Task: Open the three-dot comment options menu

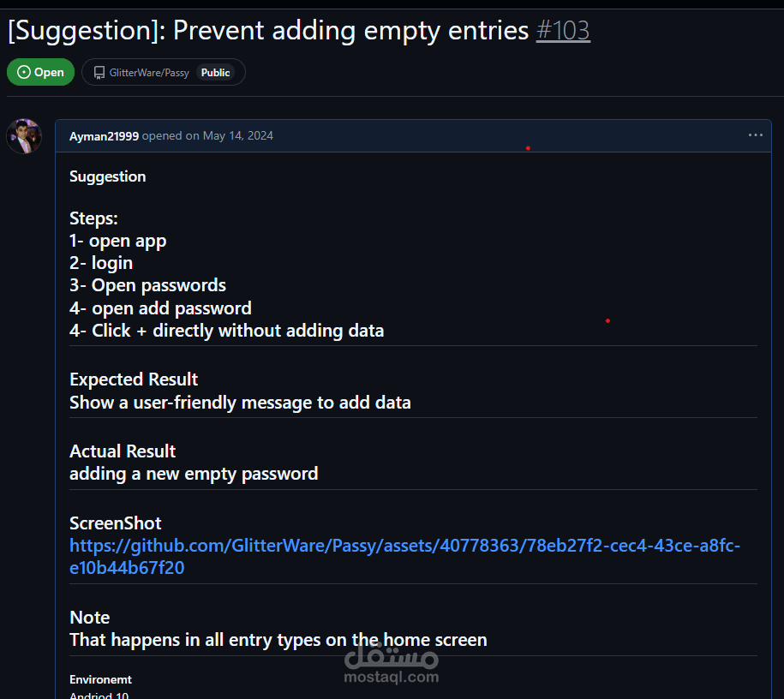Action: [755, 135]
